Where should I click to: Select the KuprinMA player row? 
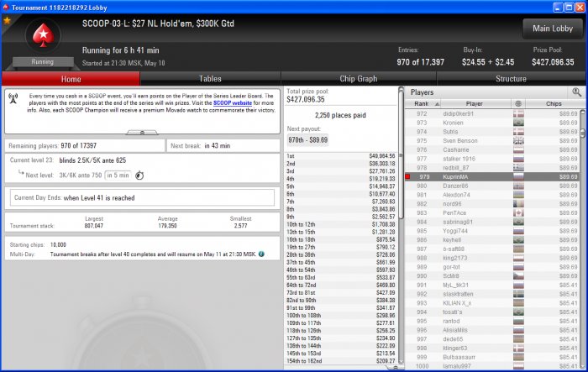(492, 176)
